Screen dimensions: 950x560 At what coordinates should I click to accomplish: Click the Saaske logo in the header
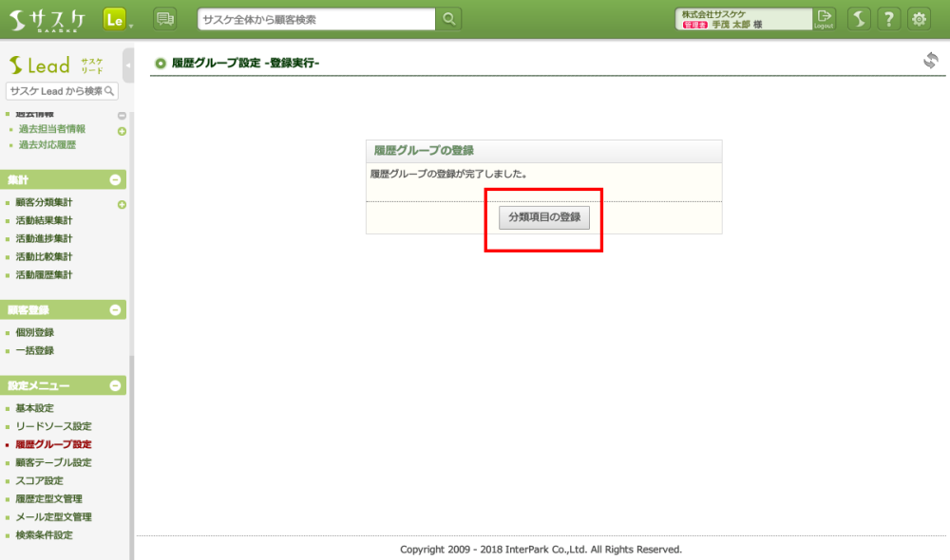pyautogui.click(x=47, y=19)
